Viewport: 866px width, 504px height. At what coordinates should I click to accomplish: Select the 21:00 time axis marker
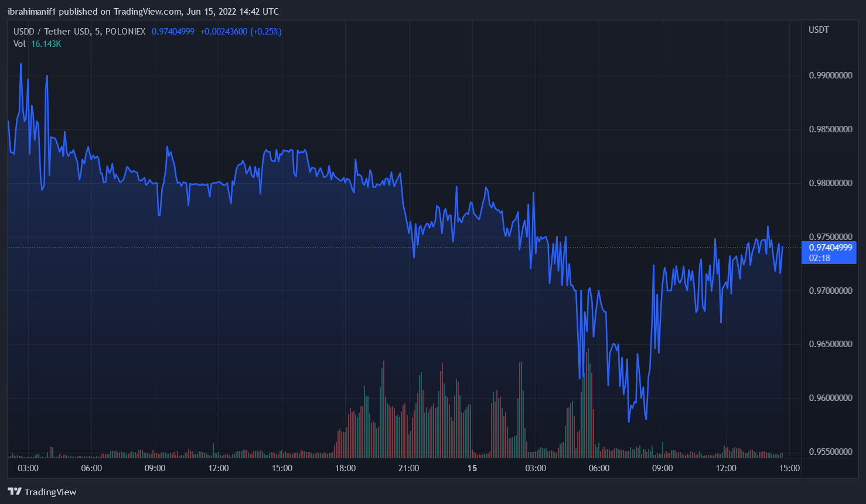408,468
